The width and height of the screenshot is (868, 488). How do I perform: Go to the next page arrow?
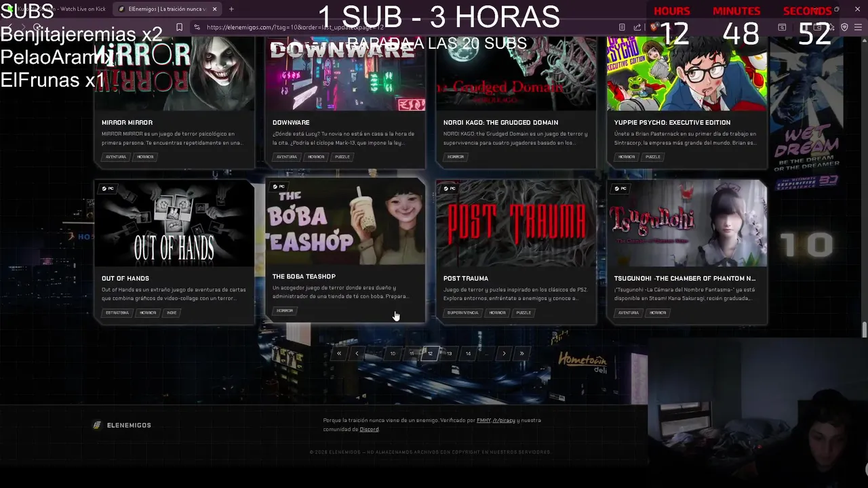[x=504, y=353]
